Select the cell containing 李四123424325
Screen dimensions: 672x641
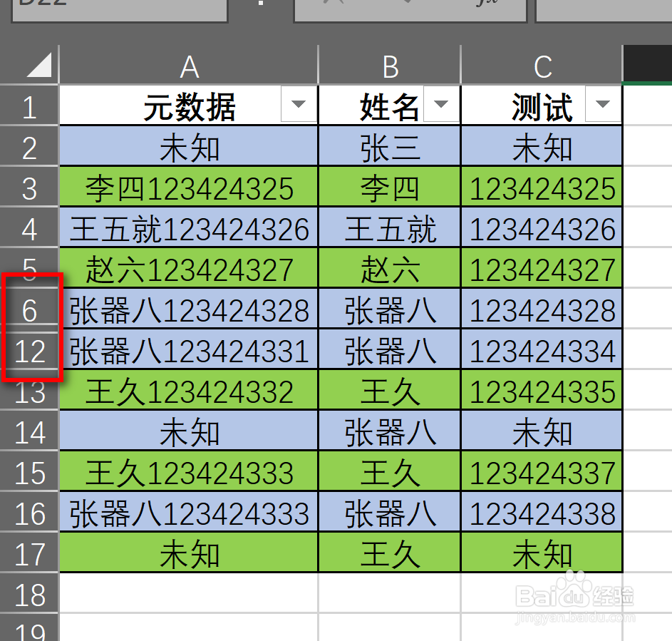189,187
